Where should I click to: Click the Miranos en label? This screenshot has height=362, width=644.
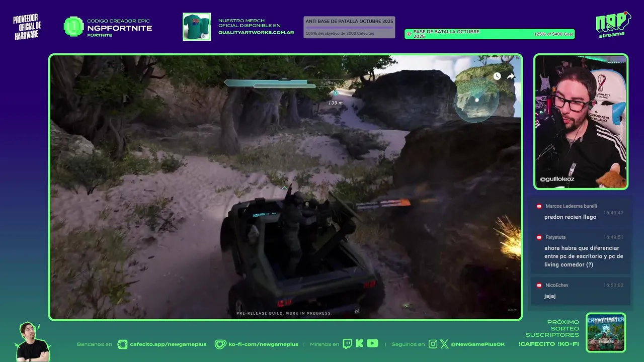(325, 344)
